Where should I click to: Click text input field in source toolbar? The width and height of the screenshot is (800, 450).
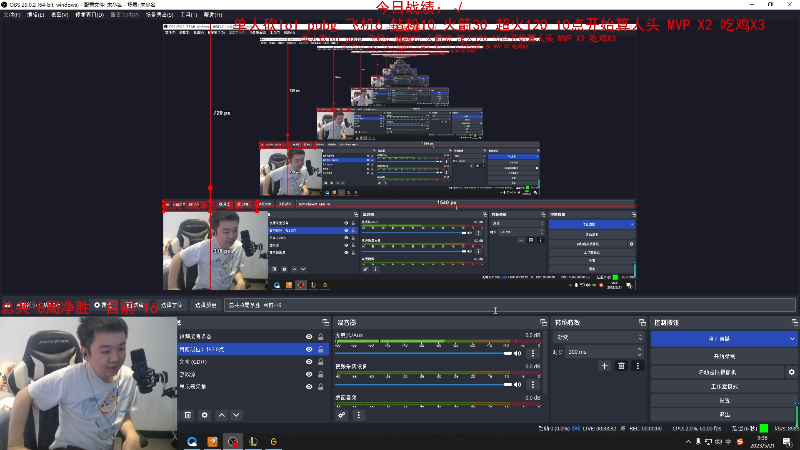click(x=510, y=305)
